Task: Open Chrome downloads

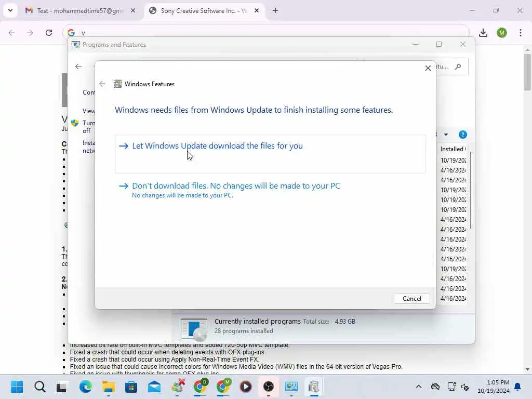Action: [483, 33]
